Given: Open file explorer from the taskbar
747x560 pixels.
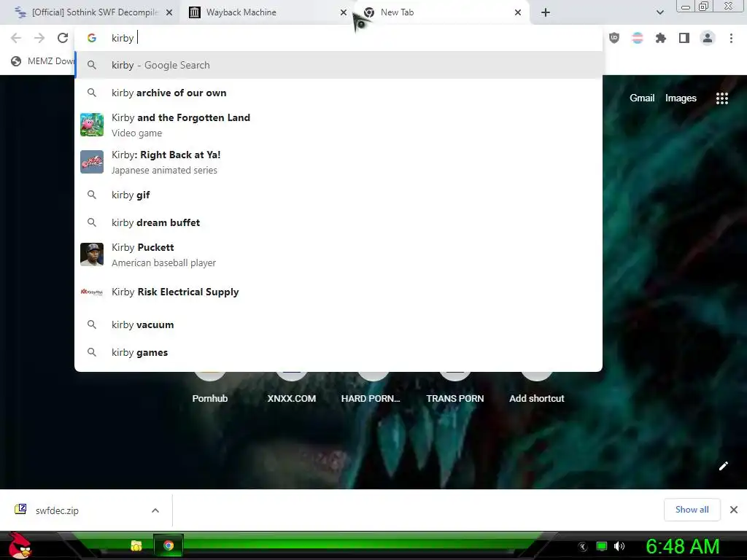Looking at the screenshot, I should click(x=136, y=545).
